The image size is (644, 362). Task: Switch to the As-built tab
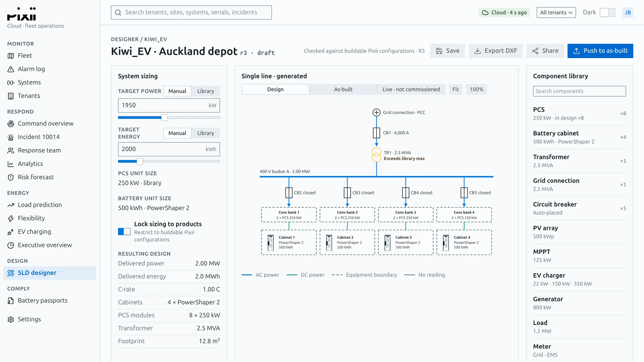343,89
